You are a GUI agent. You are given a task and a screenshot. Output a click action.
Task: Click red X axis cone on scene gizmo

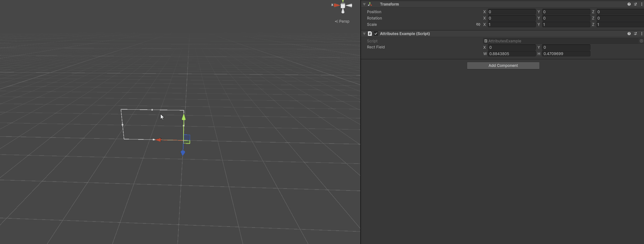point(336,5)
